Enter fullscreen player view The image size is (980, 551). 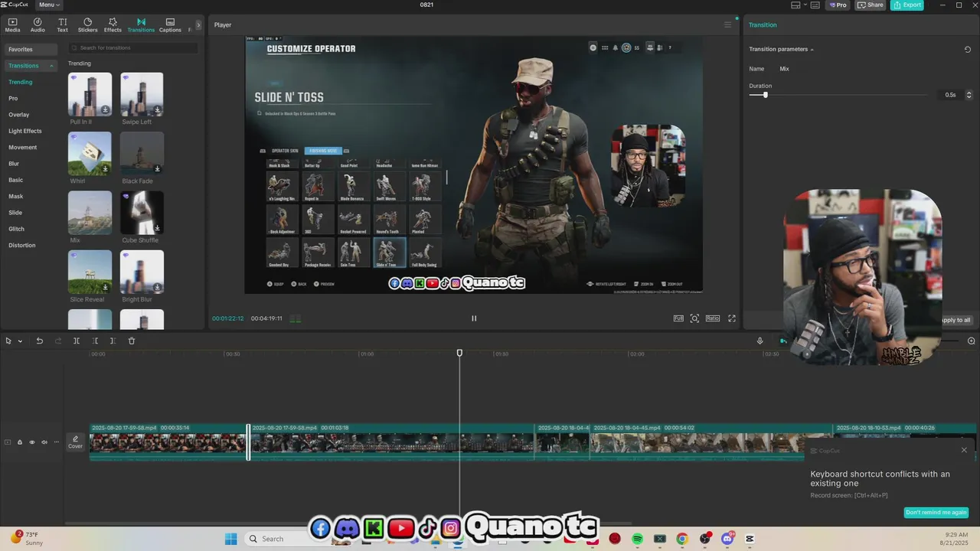point(732,318)
